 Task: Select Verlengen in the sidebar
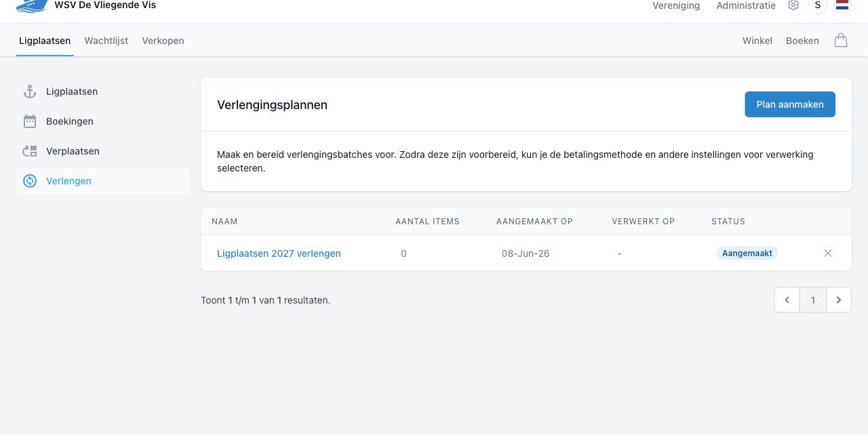tap(103, 181)
